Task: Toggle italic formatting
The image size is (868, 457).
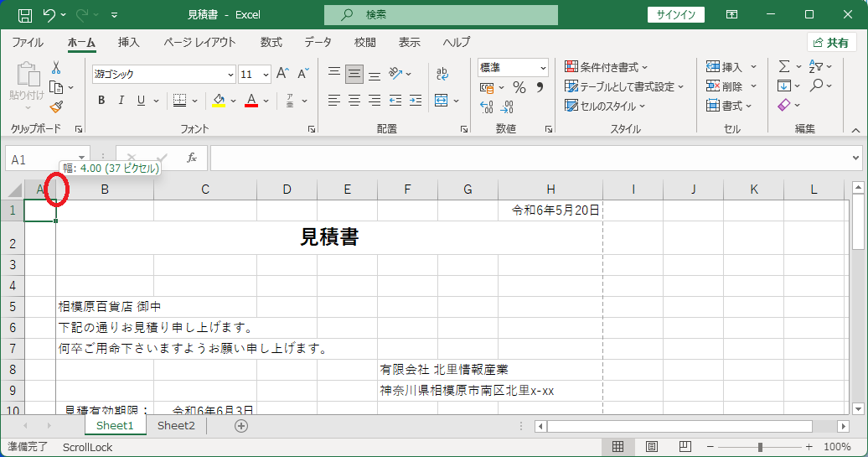Action: [x=121, y=101]
